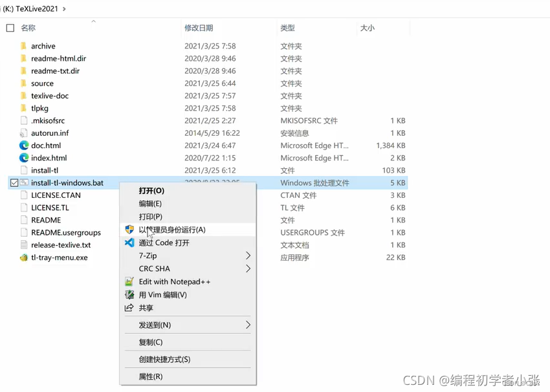This screenshot has height=392, width=550.
Task: Click the tl-tray-menu.exe application icon
Action: pos(24,257)
